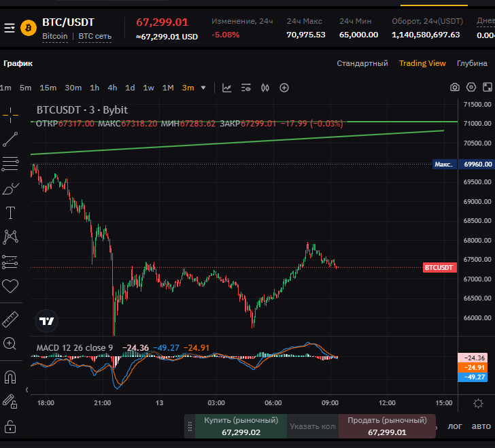
Task: Click the BTC сеть link
Action: click(x=95, y=36)
